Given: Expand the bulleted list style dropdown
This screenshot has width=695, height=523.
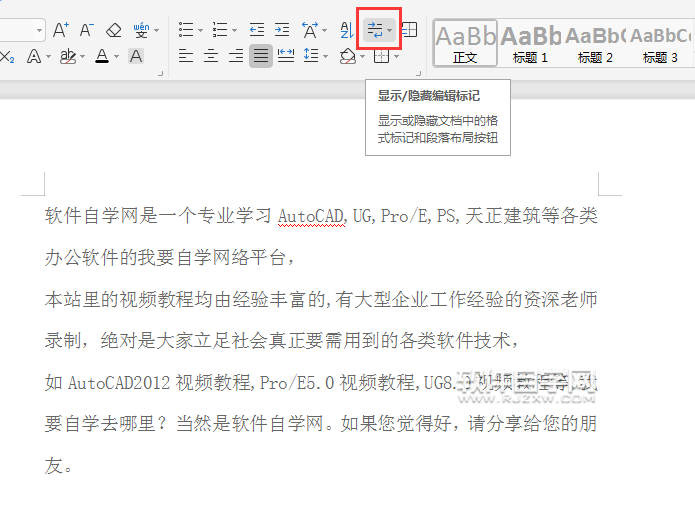Looking at the screenshot, I should [x=200, y=31].
